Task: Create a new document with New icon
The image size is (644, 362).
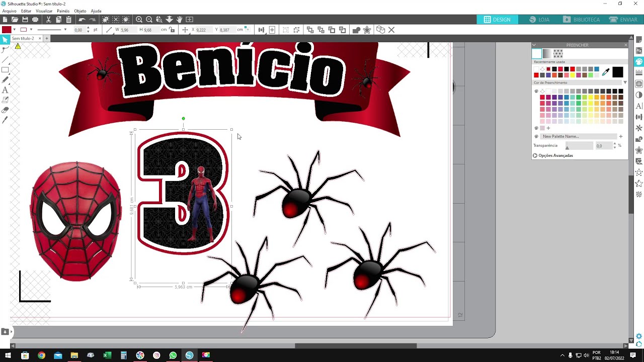Action: (x=5, y=19)
